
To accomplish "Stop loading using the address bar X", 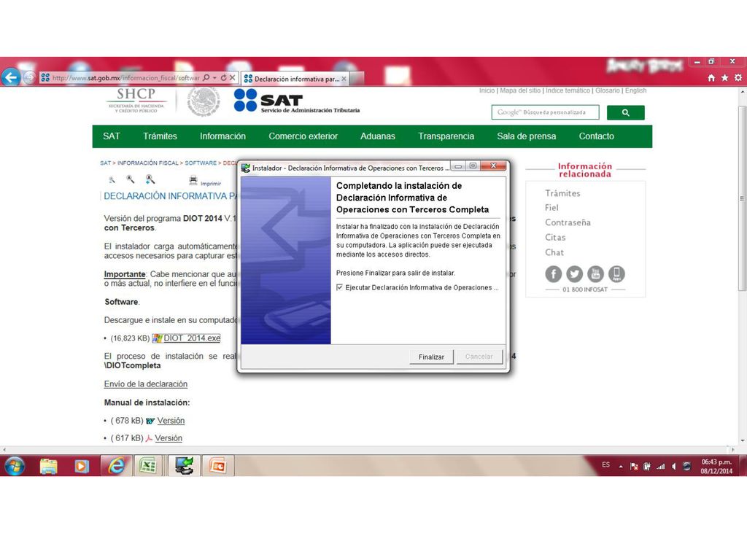I will (x=233, y=77).
